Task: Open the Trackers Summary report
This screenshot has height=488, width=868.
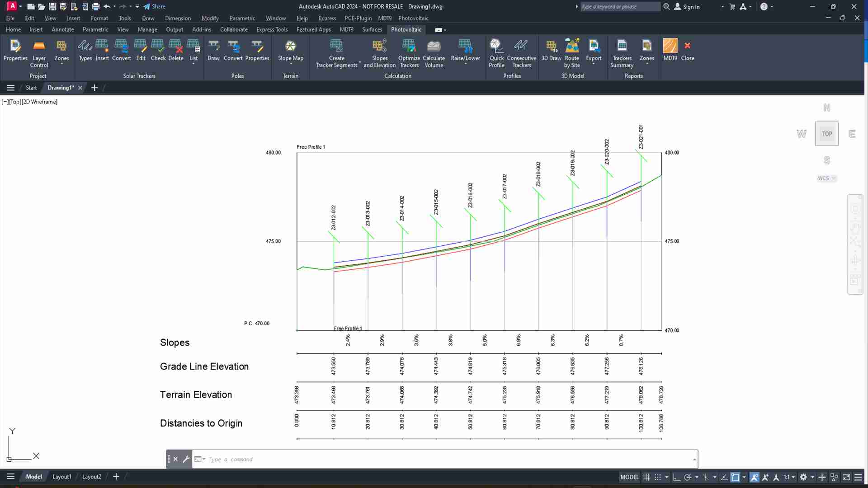Action: point(622,53)
